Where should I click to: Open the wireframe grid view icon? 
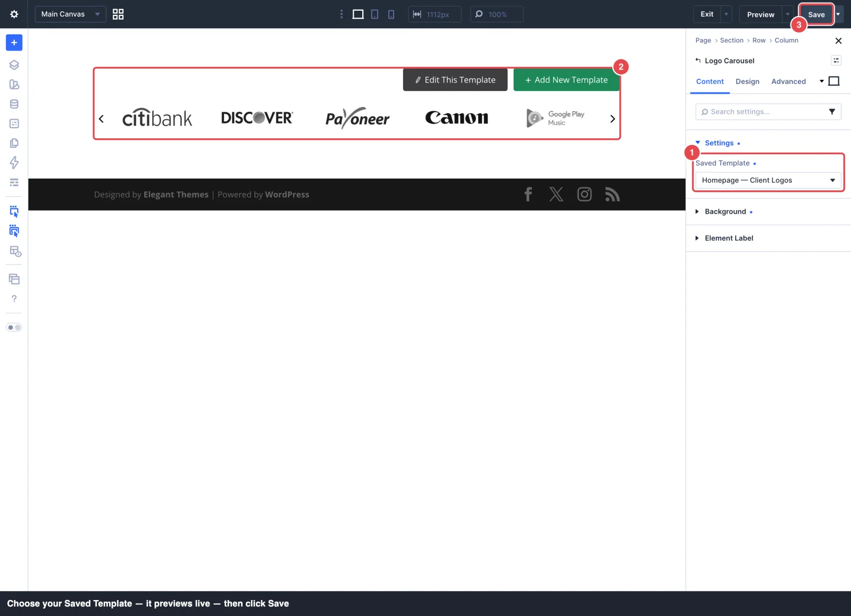point(118,14)
